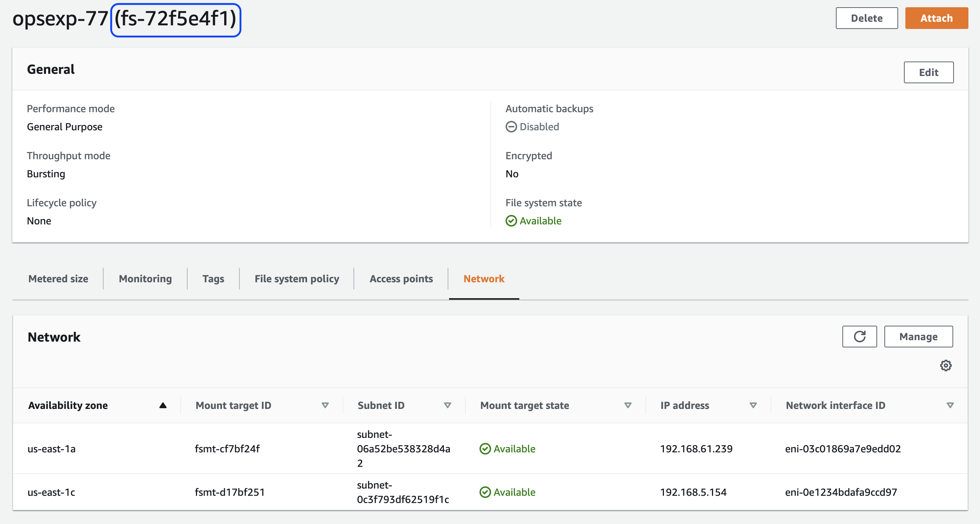980x524 pixels.
Task: Click the Delete button
Action: click(x=866, y=18)
